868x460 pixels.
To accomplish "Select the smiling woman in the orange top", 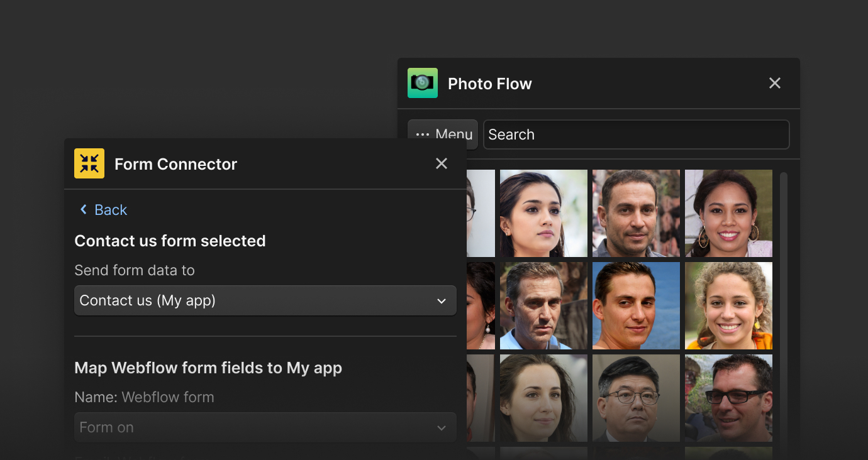I will pyautogui.click(x=728, y=305).
